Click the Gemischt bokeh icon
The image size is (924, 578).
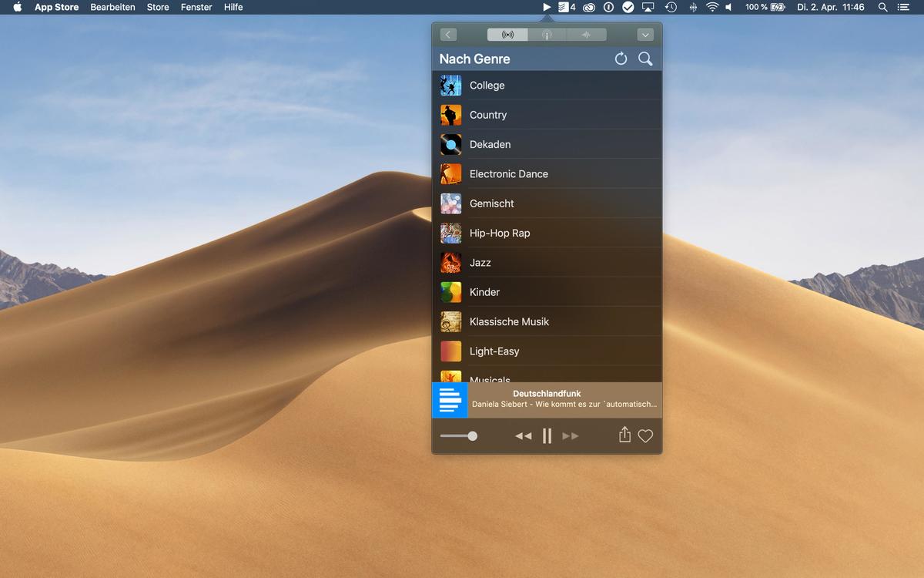pos(451,203)
